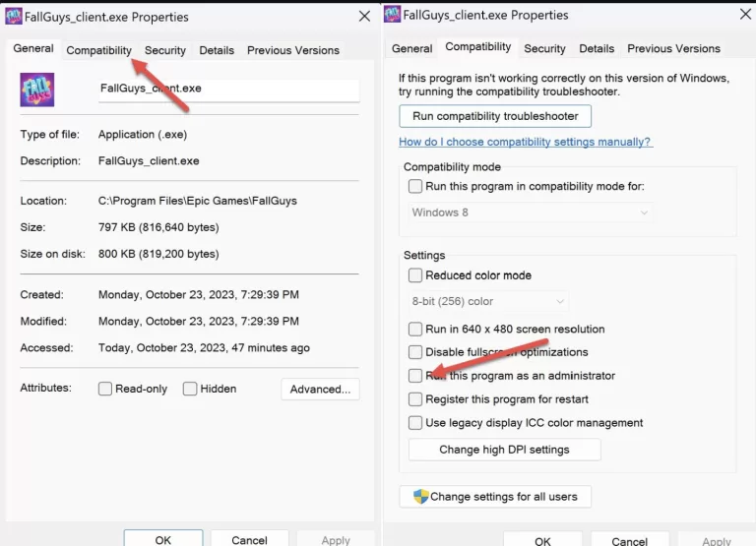
Task: Check Use legacy display ICC color management
Action: click(x=415, y=423)
